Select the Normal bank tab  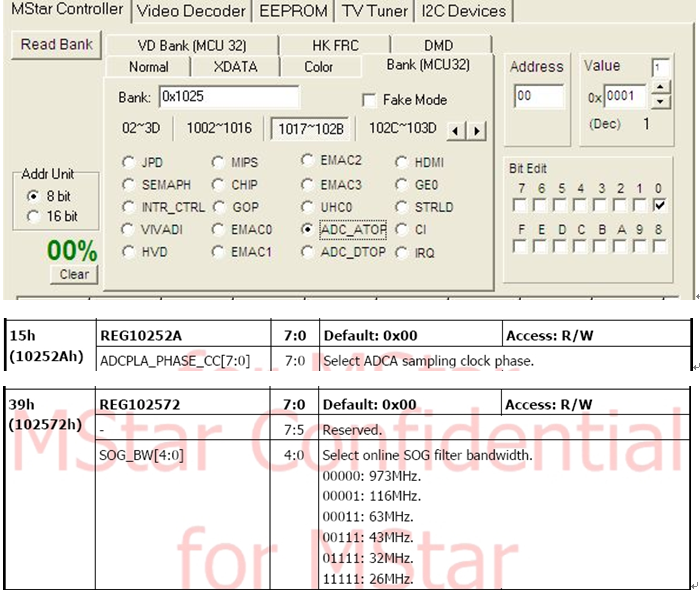(149, 67)
